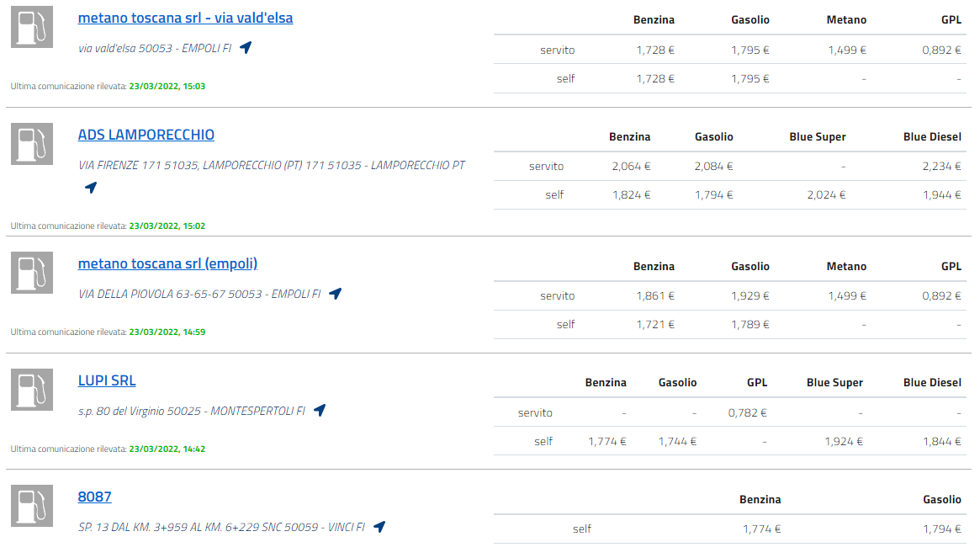
Task: Open navigation arrow for via vald'elsa address
Action: click(x=246, y=48)
